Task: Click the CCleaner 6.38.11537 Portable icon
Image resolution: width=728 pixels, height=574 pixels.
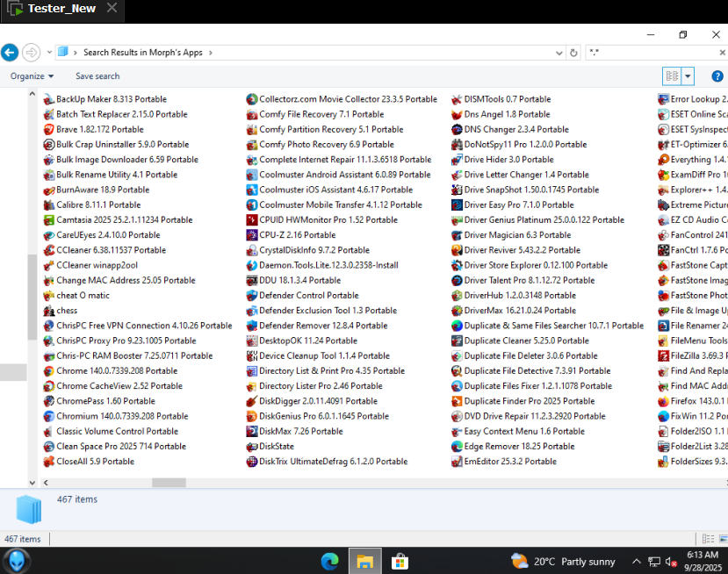Action: 49,250
